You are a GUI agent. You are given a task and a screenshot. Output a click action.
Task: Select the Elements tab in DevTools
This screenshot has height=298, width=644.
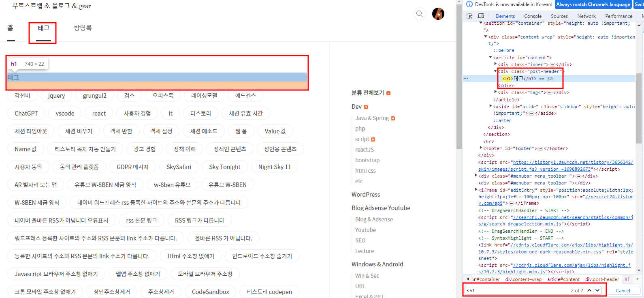click(505, 16)
